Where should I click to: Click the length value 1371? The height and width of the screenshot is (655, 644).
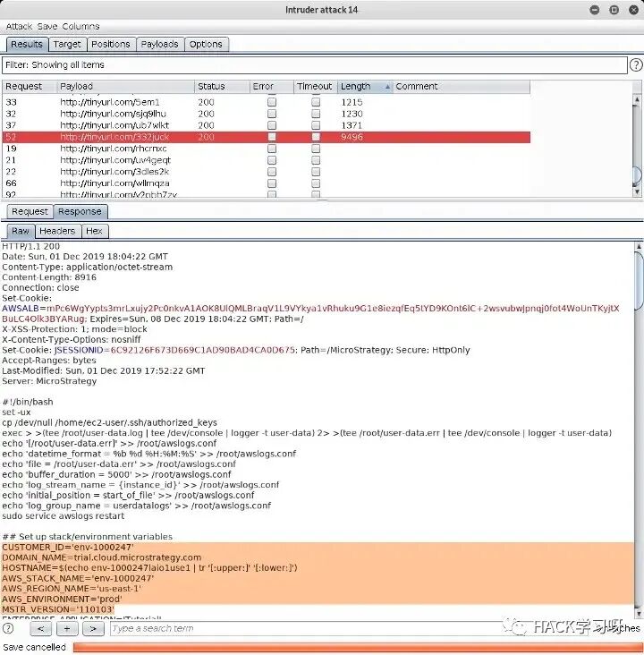click(352, 125)
